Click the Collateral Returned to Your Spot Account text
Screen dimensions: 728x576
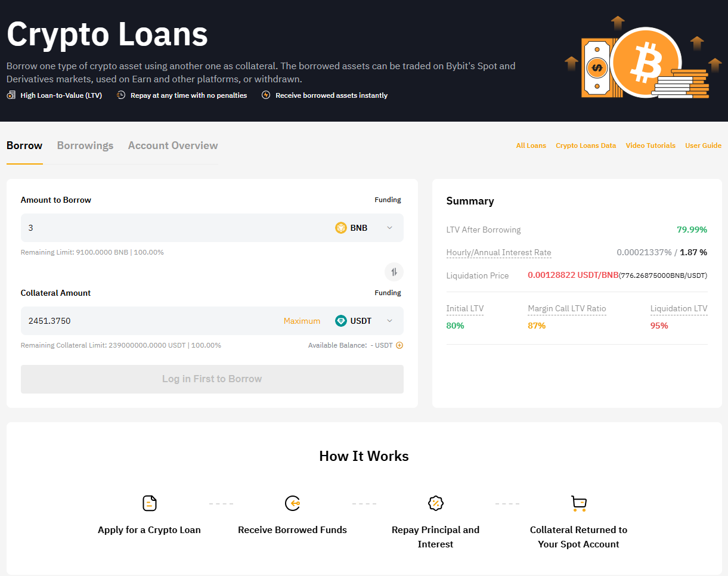pyautogui.click(x=579, y=537)
